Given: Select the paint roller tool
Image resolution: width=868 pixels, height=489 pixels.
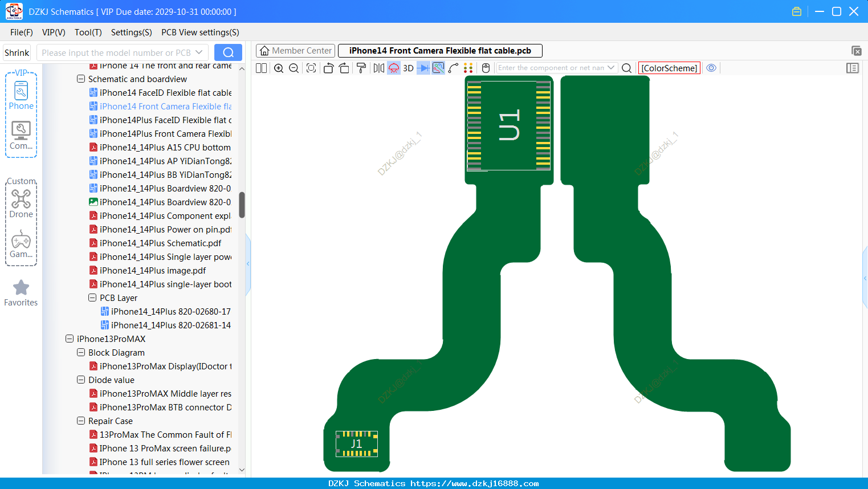Looking at the screenshot, I should [x=361, y=68].
